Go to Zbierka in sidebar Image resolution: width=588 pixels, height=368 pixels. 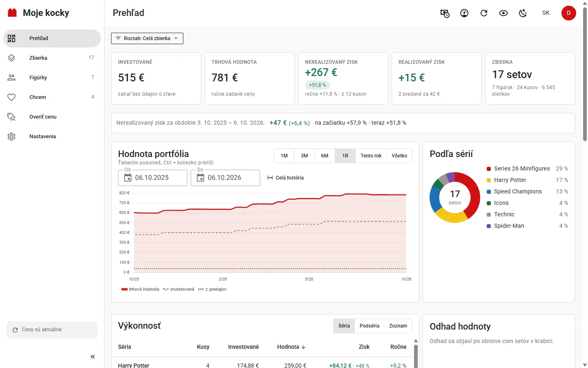52,58
